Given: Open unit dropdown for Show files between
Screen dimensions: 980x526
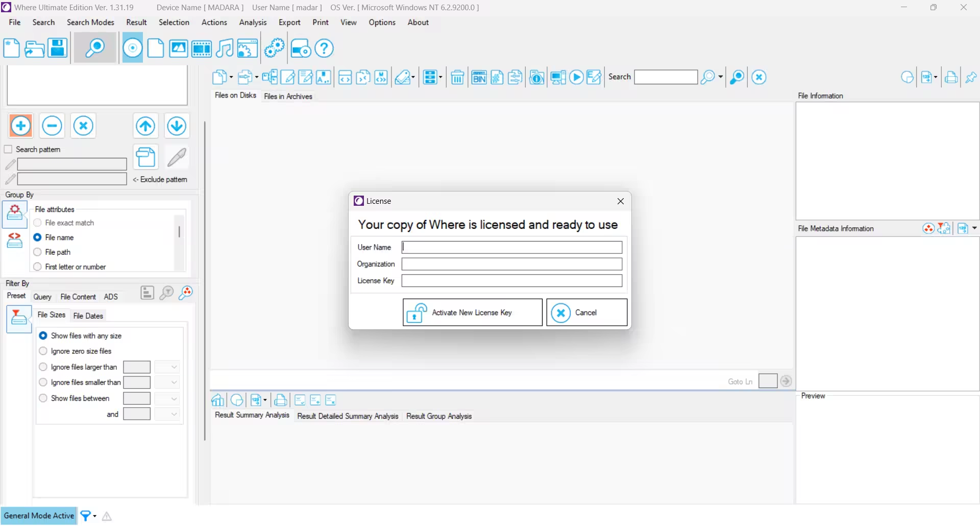Looking at the screenshot, I should [167, 398].
